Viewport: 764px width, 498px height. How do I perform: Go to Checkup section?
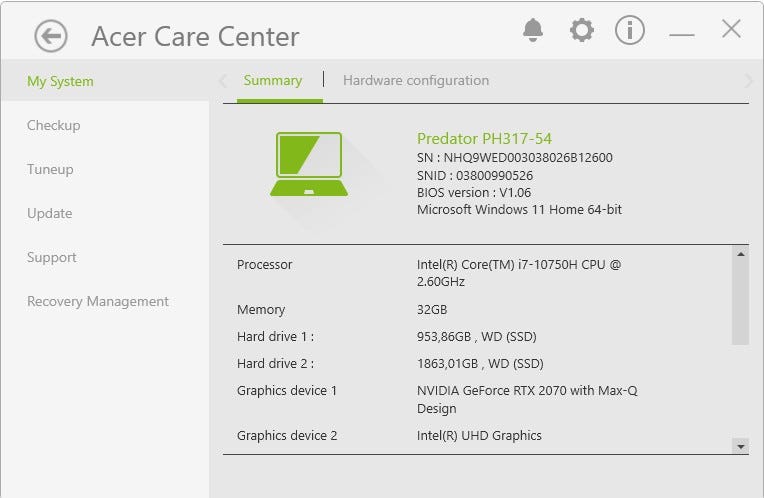54,126
